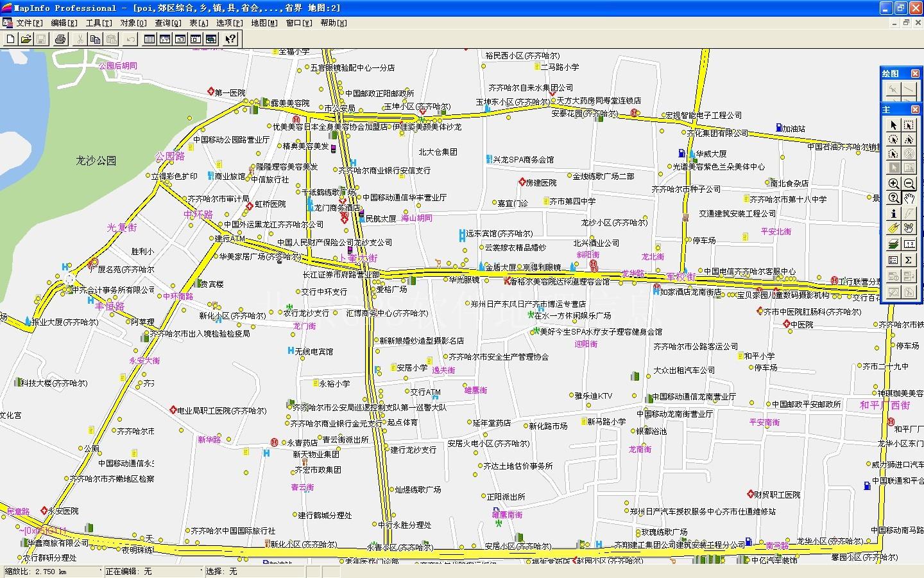Open the 窗口 menu

pos(299,23)
